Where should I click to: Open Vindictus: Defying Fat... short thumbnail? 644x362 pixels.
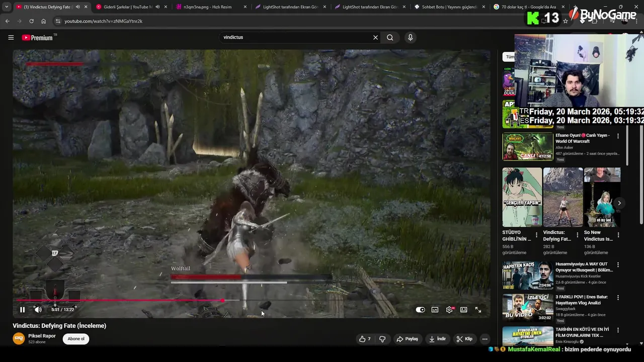pyautogui.click(x=563, y=197)
